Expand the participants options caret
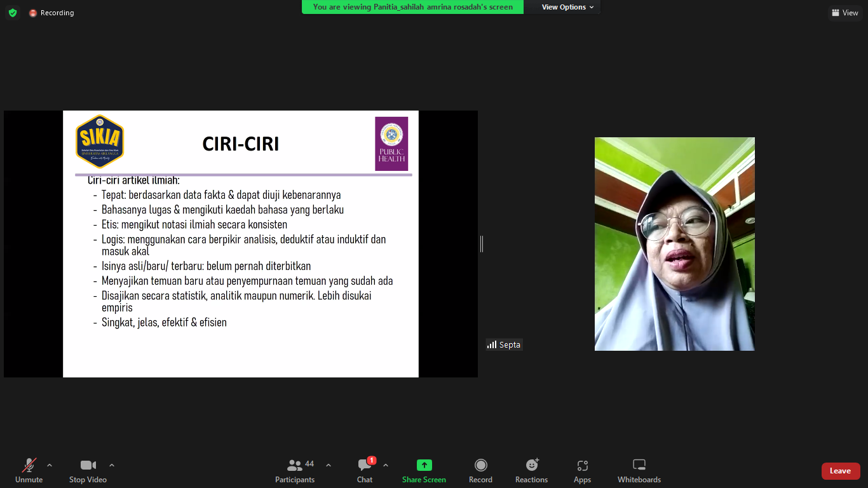The height and width of the screenshot is (488, 868). [x=329, y=465]
